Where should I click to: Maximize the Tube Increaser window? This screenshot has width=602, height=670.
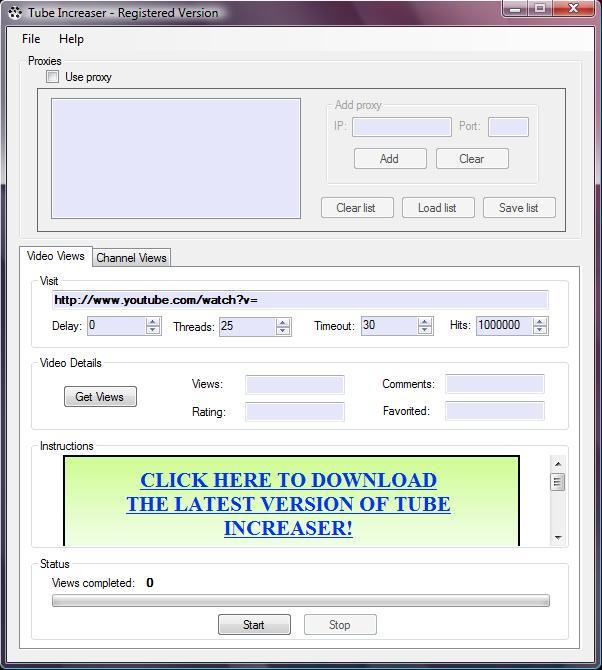coord(540,8)
